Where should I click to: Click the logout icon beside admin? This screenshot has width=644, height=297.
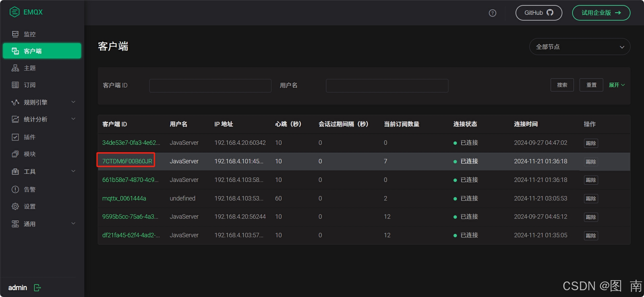coord(37,288)
